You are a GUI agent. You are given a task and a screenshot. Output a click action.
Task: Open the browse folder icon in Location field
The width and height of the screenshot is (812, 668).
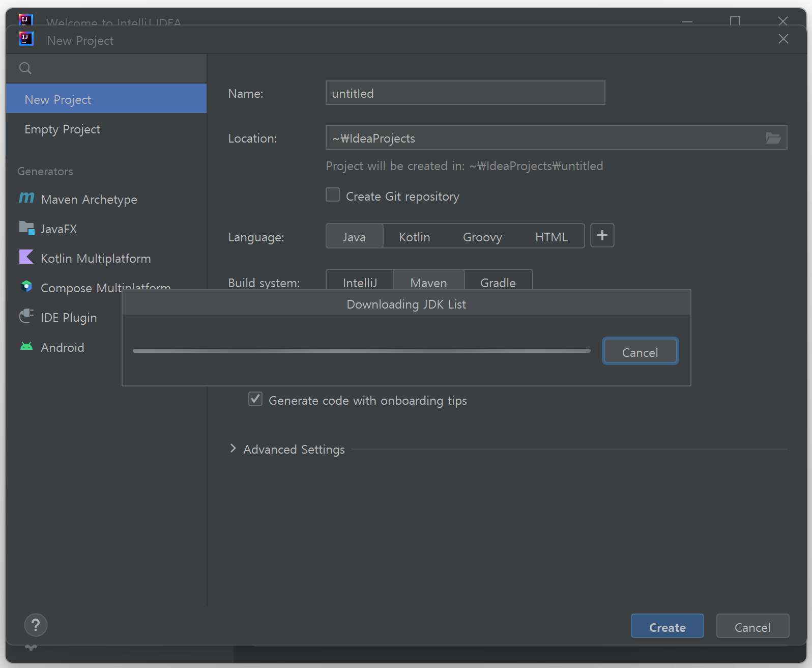coord(773,138)
